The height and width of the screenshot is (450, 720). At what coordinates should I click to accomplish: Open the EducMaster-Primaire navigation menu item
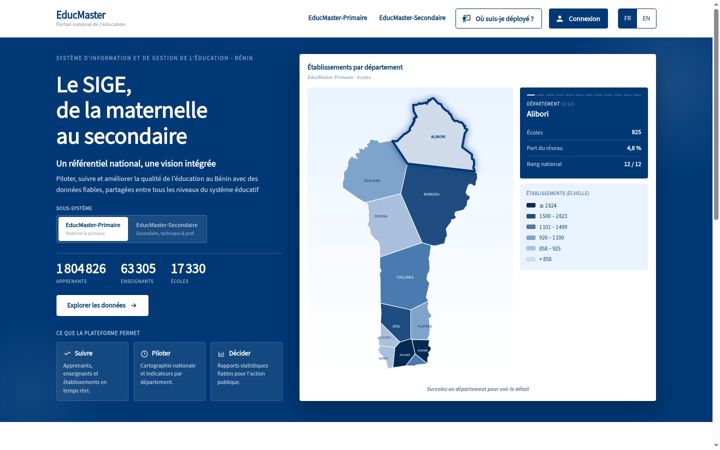338,18
